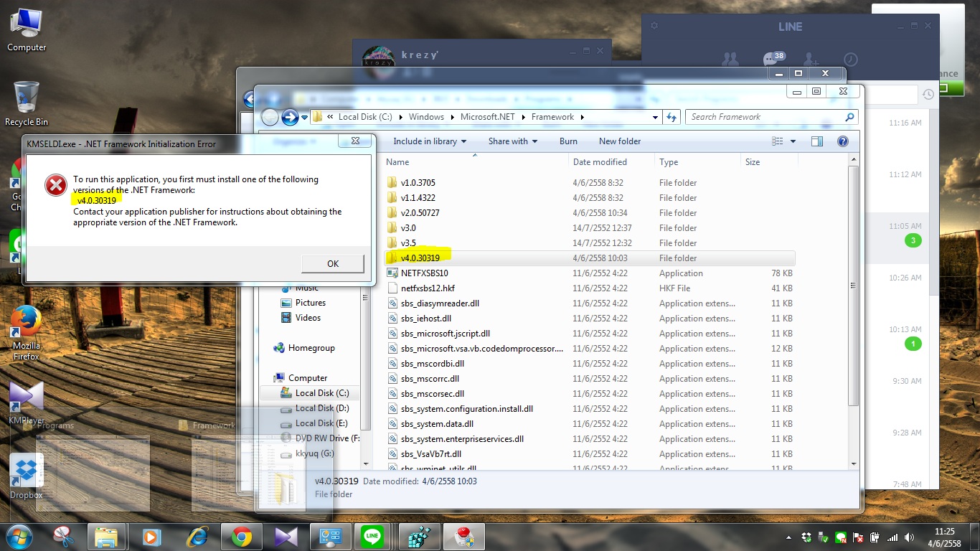Select the highlighted v4.0.30319 folder
The image size is (980, 551).
pos(590,258)
